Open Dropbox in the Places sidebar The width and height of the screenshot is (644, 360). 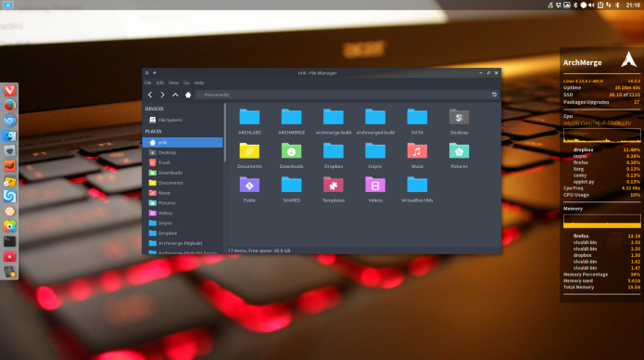(183, 233)
